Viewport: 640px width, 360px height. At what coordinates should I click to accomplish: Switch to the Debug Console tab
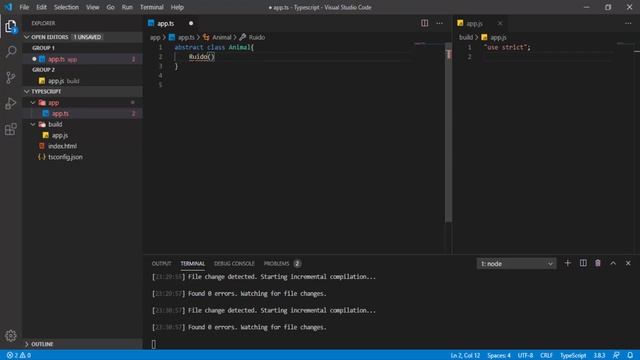pos(234,264)
